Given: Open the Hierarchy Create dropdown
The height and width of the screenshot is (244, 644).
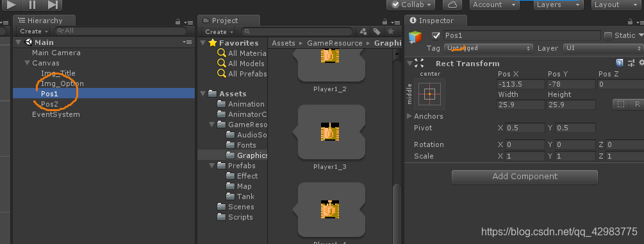Looking at the screenshot, I should [x=34, y=31].
